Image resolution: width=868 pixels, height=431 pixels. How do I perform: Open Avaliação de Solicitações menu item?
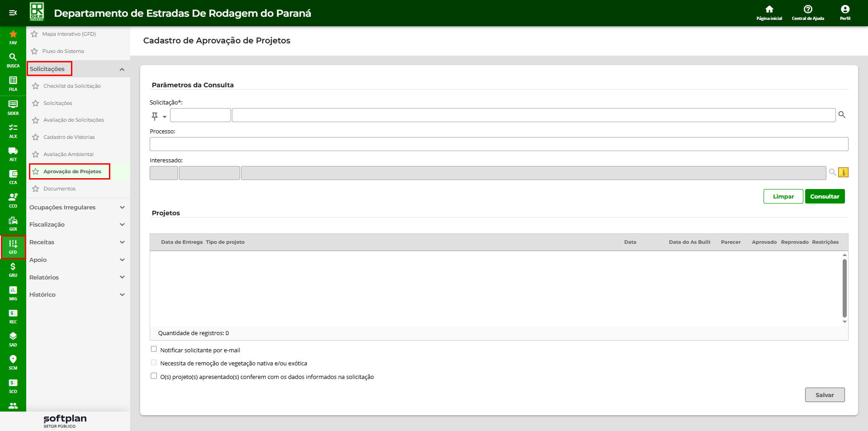(73, 120)
